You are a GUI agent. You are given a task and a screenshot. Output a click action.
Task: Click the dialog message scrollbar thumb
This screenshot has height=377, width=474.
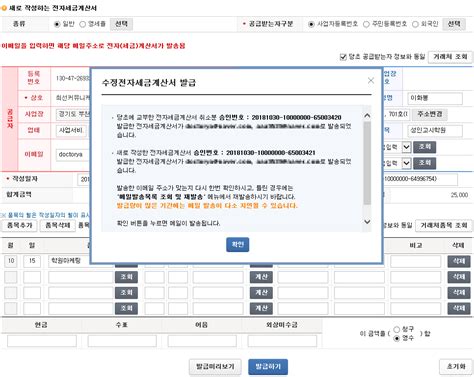coord(367,163)
